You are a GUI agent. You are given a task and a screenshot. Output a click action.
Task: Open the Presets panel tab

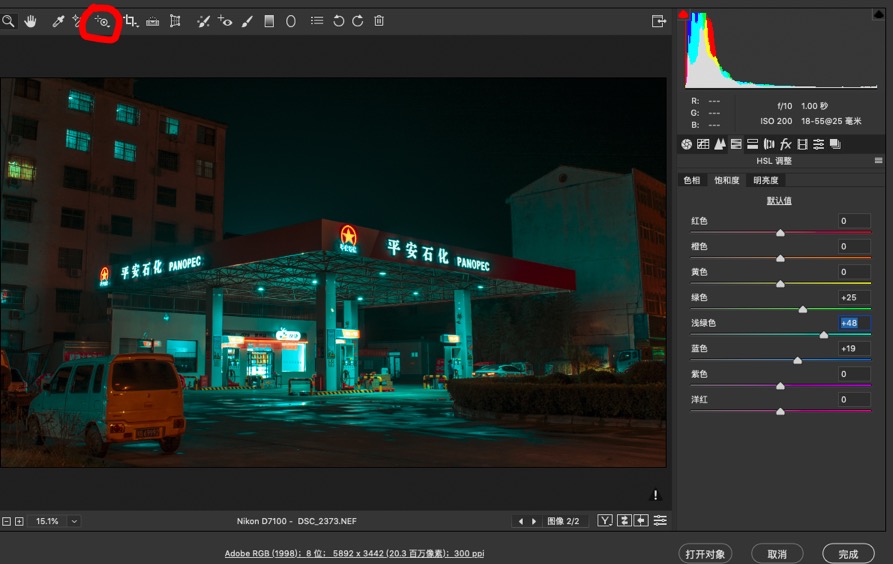[818, 144]
